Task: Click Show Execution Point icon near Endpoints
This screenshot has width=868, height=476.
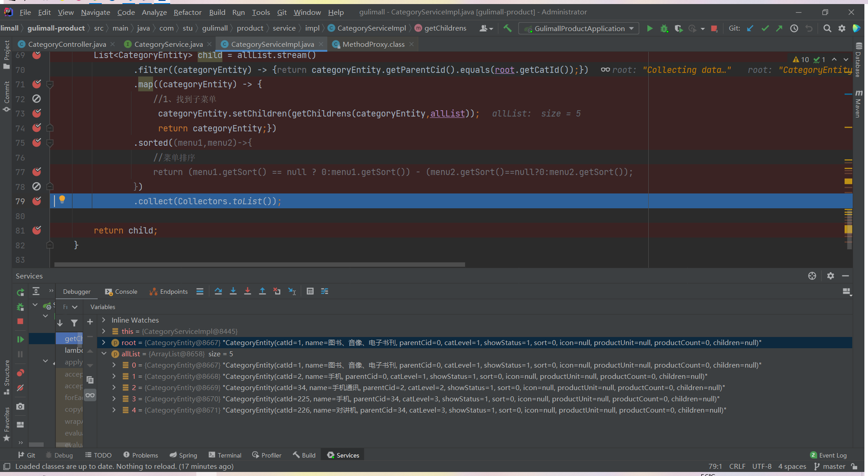Action: pos(200,292)
